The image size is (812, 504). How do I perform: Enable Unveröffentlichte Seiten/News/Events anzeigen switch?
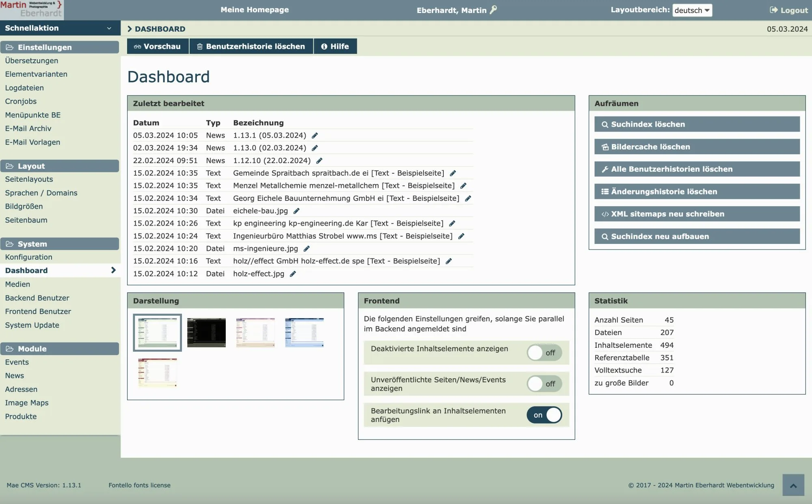coord(544,384)
